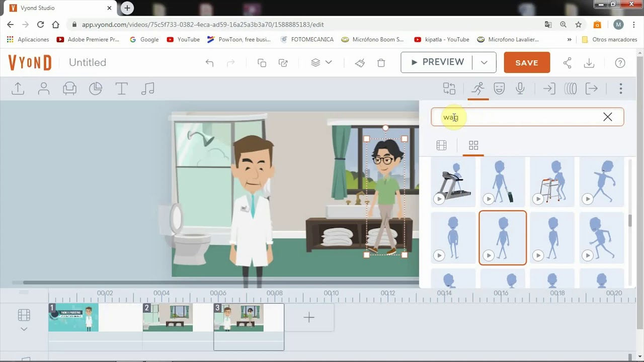Click the Undo arrow

pyautogui.click(x=209, y=63)
